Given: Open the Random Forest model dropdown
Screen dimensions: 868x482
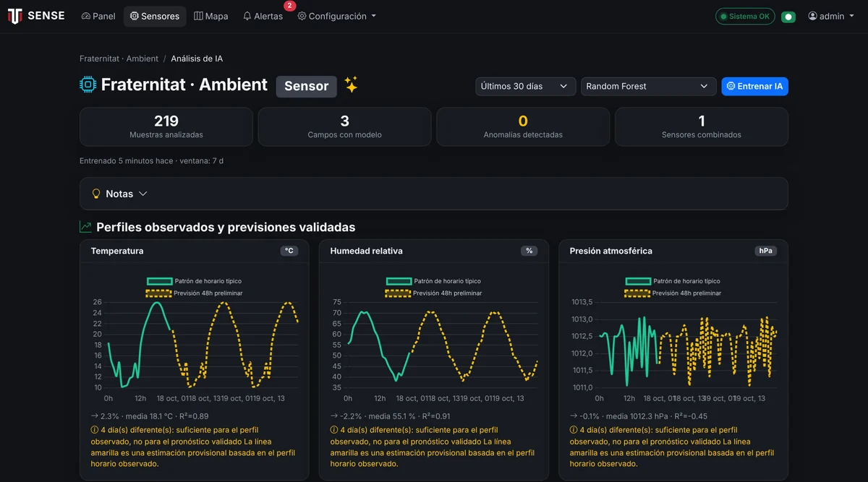Looking at the screenshot, I should pos(649,86).
